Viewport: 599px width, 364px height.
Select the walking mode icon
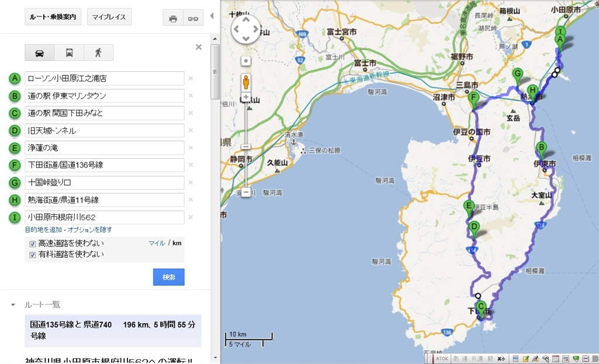click(98, 53)
